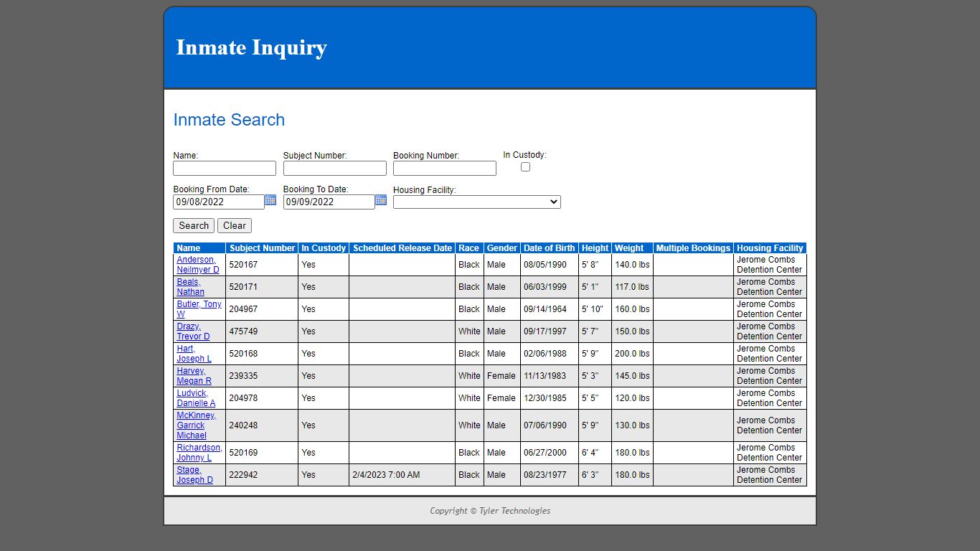Click the Booking To Date field
Image resolution: width=980 pixels, height=551 pixels.
[329, 202]
